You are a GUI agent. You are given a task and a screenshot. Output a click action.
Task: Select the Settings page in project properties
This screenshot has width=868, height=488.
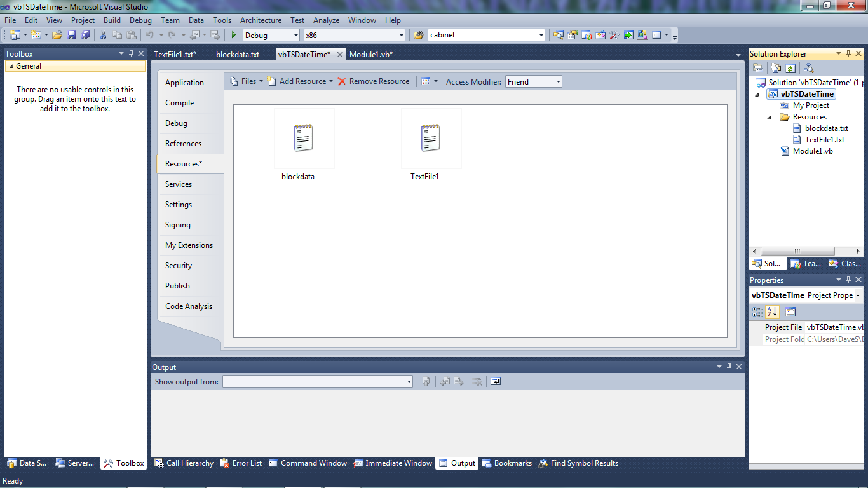tap(179, 205)
